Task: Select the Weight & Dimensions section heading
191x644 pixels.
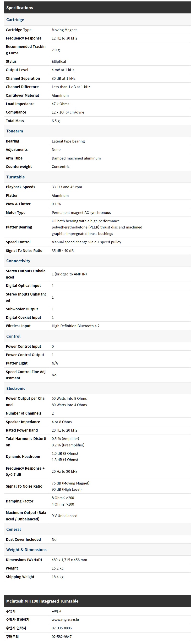Action: click(27, 549)
